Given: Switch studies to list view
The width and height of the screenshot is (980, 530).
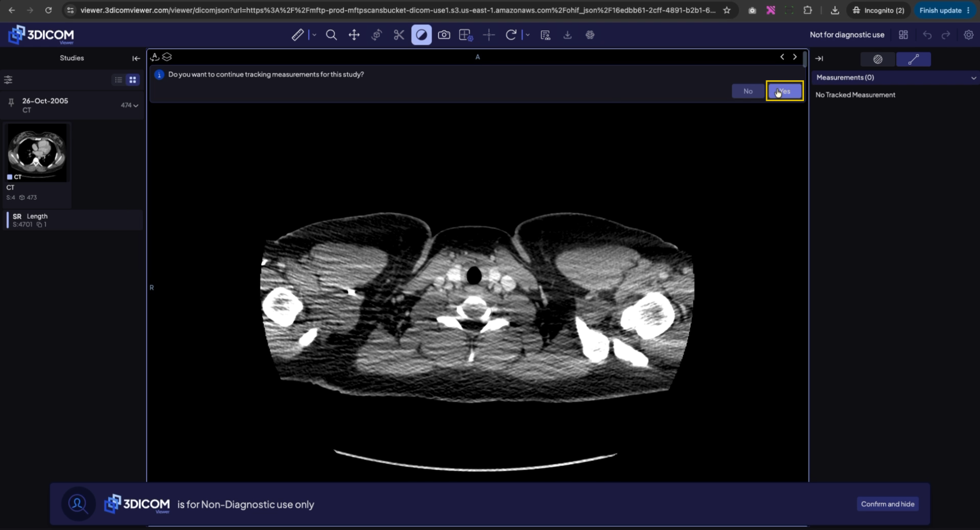Looking at the screenshot, I should click(x=118, y=80).
